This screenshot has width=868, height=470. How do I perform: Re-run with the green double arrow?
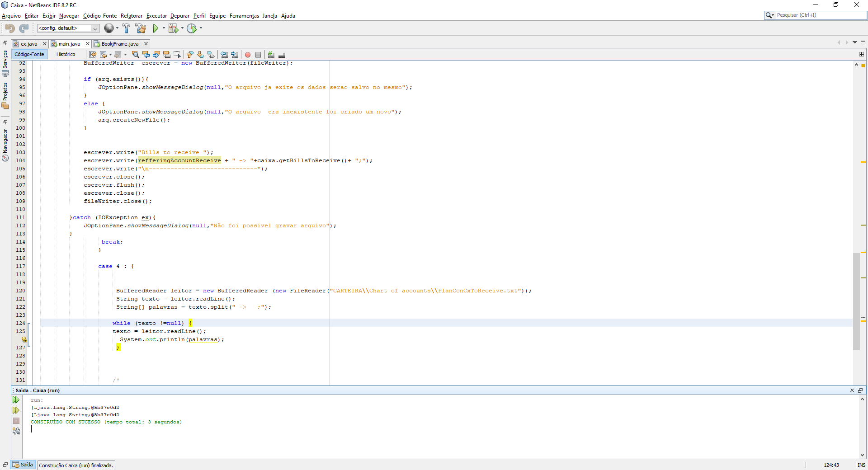click(16, 400)
